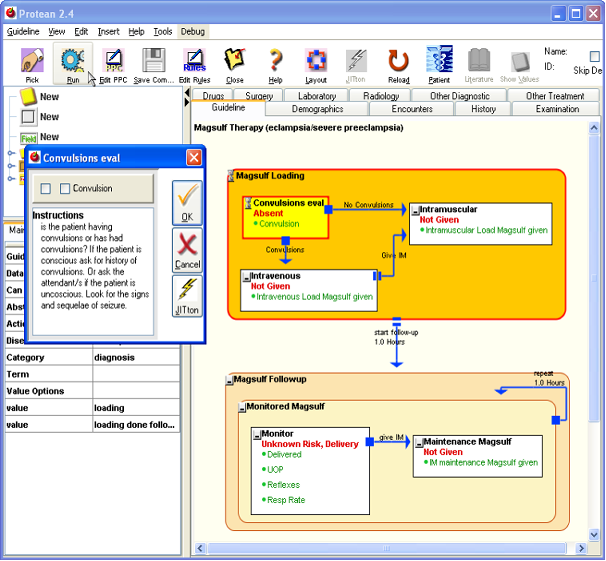Collapse the Maintenance Magsulf node

pyautogui.click(x=419, y=442)
